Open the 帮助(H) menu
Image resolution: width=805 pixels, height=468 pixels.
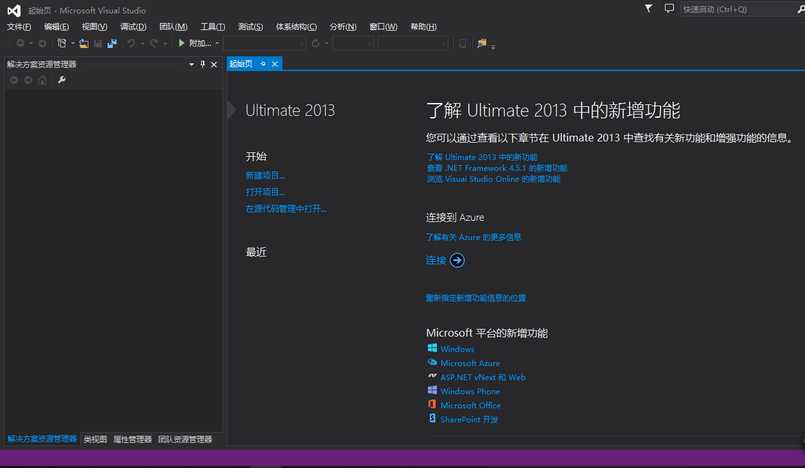tap(424, 27)
